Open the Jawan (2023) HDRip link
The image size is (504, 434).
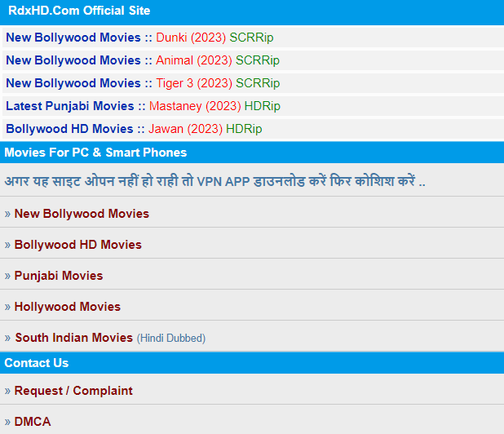point(205,129)
